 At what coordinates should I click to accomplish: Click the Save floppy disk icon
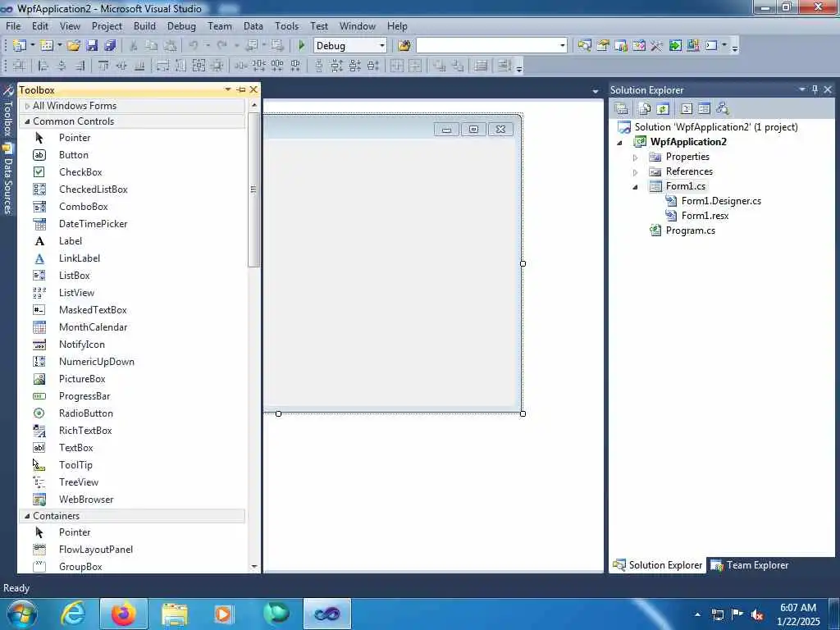pyautogui.click(x=92, y=46)
